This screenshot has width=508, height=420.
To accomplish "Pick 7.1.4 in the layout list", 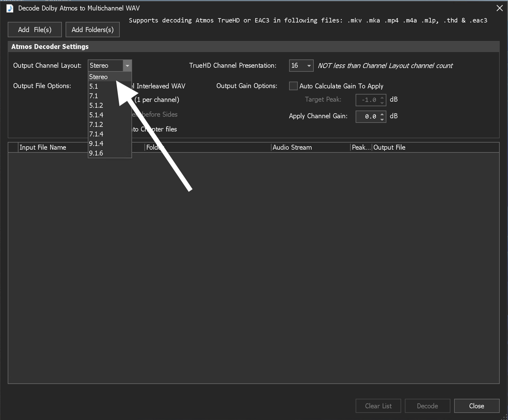I will [x=110, y=134].
